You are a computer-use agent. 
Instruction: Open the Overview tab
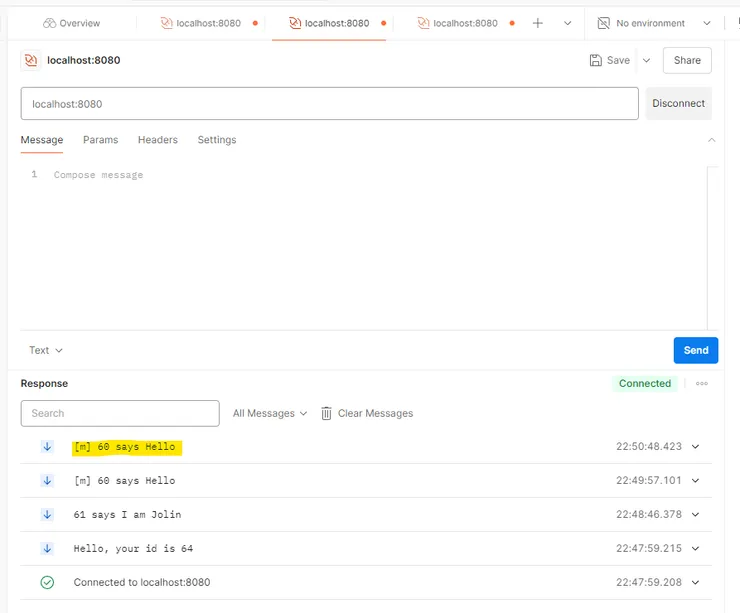(x=71, y=23)
